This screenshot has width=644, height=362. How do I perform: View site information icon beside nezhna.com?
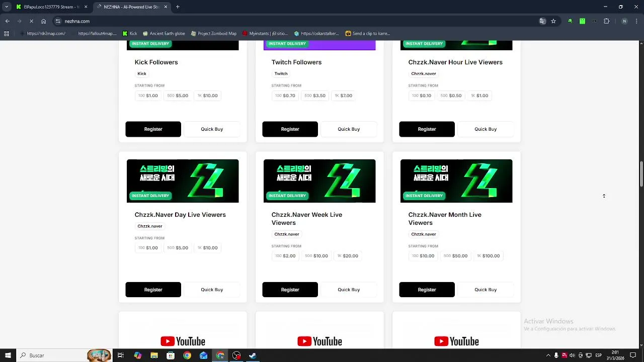point(58,21)
